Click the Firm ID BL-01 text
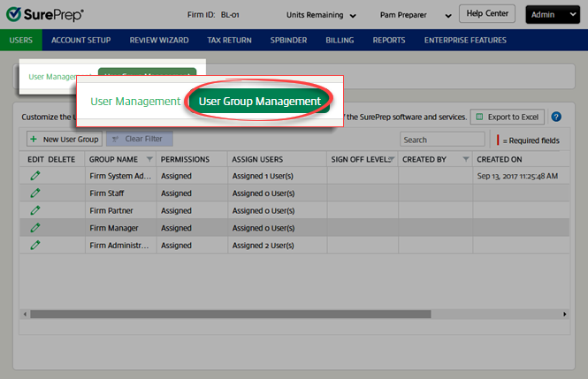Viewport: 588px width, 379px height. (213, 15)
